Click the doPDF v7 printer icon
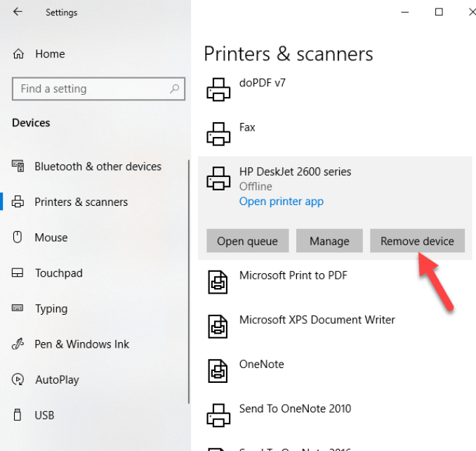 pos(218,90)
